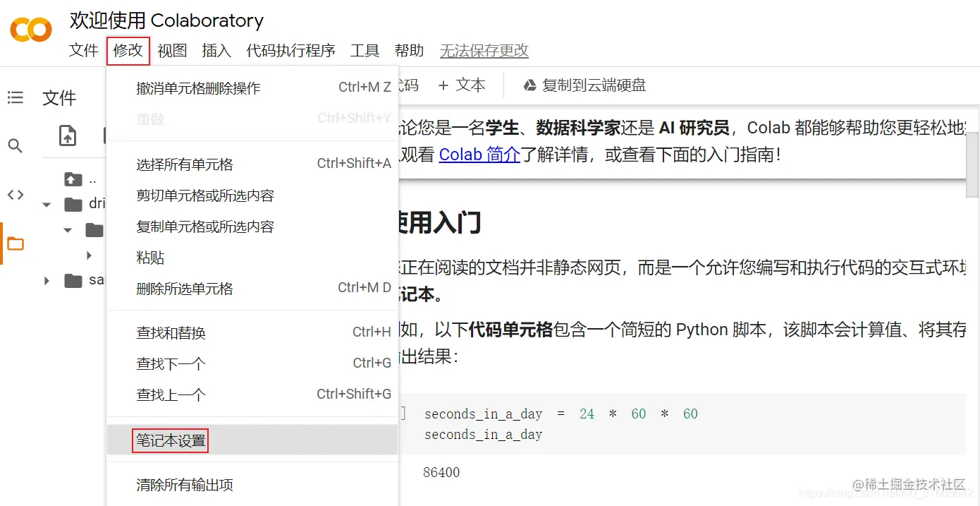Image resolution: width=980 pixels, height=506 pixels.
Task: Open the search sidebar icon
Action: click(16, 146)
